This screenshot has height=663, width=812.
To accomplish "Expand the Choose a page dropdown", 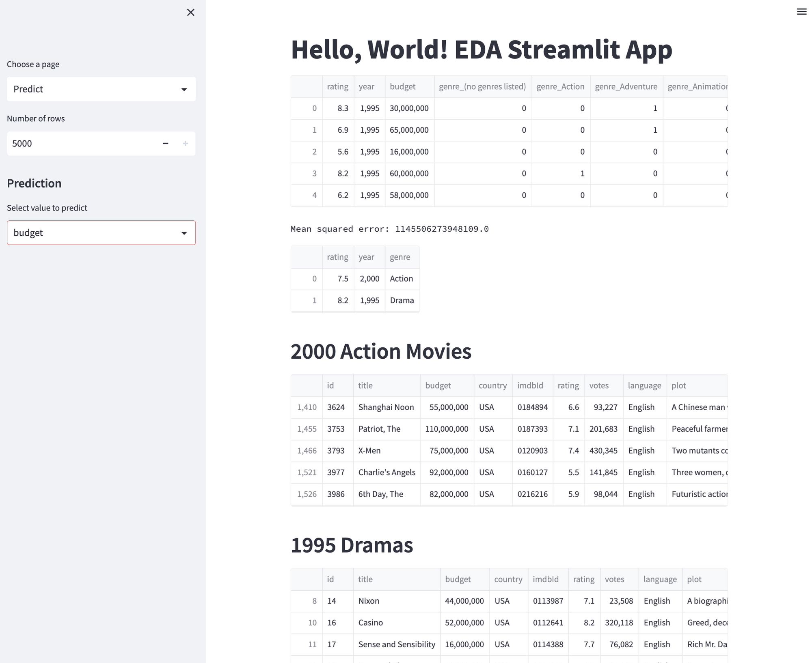I will coord(101,89).
